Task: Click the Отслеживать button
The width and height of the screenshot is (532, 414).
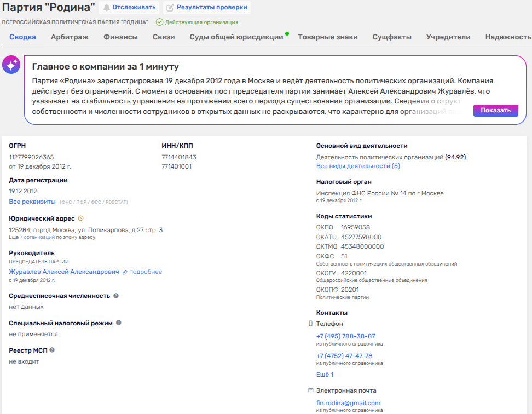Action: tap(129, 7)
